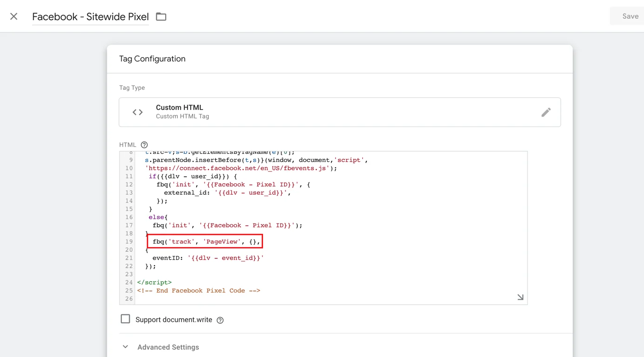Click the folder icon next to tag name
The image size is (644, 357).
pyautogui.click(x=161, y=17)
